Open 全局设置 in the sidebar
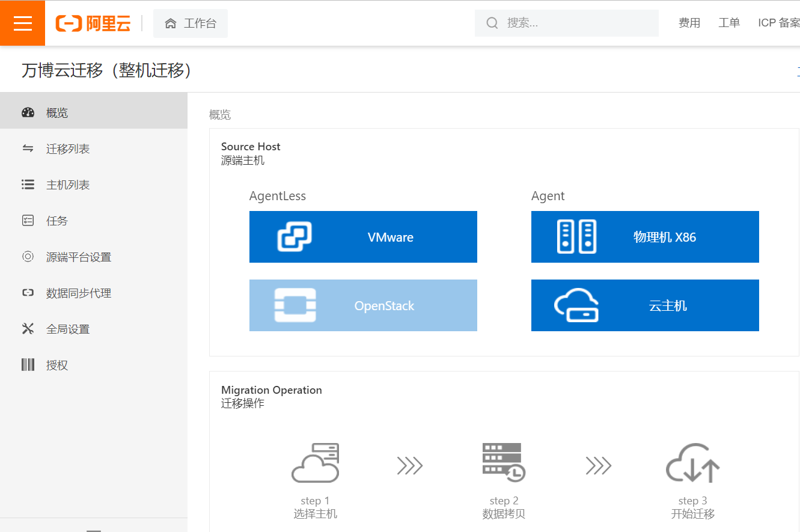 coord(94,329)
